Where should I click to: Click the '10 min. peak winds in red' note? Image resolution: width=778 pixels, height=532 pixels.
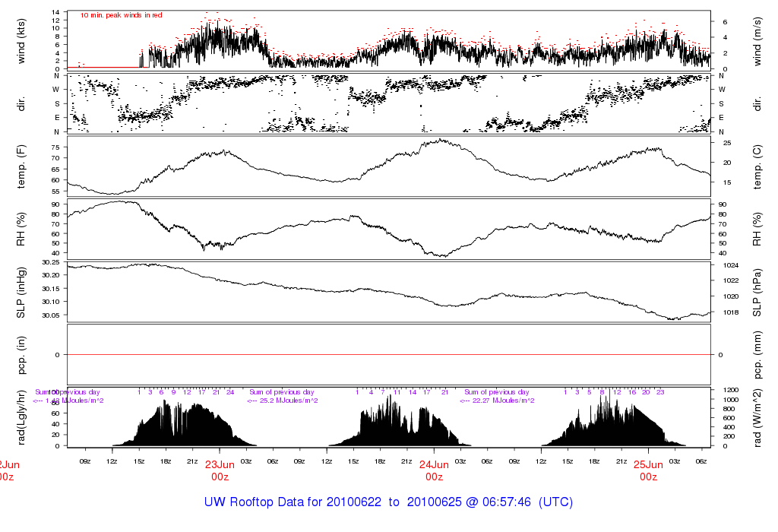(122, 15)
